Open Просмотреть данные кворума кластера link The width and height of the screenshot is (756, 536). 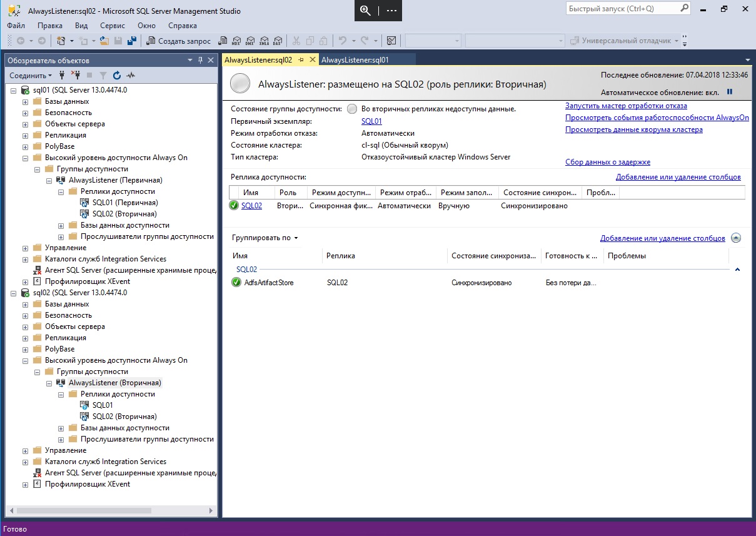[634, 129]
